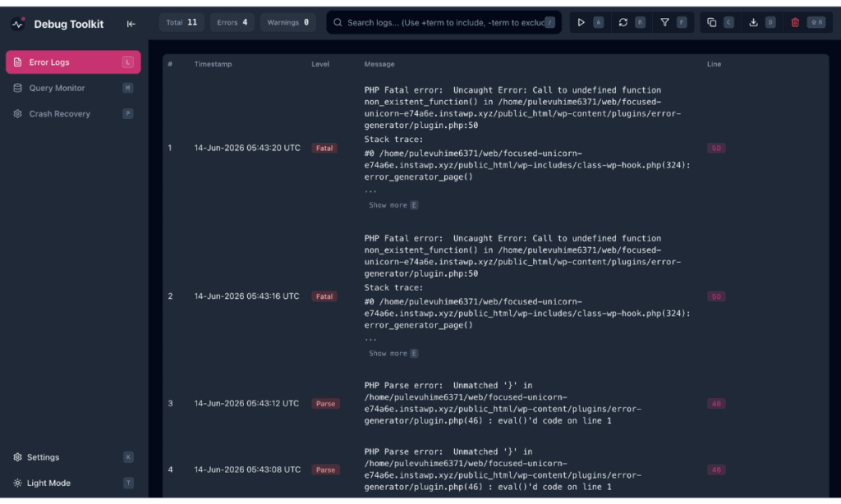Click the Line column header
The width and height of the screenshot is (841, 504).
point(714,64)
